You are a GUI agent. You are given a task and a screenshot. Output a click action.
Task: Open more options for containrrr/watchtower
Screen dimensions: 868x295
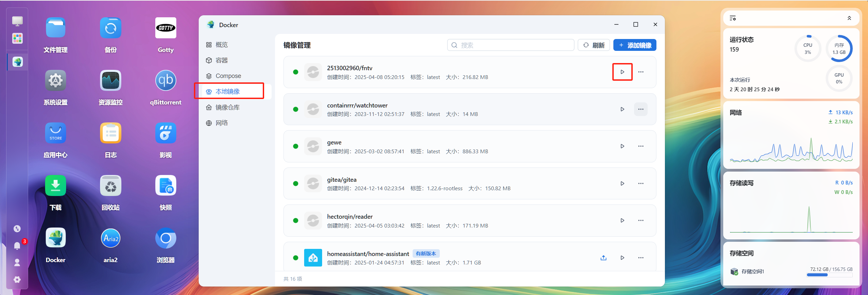click(640, 109)
